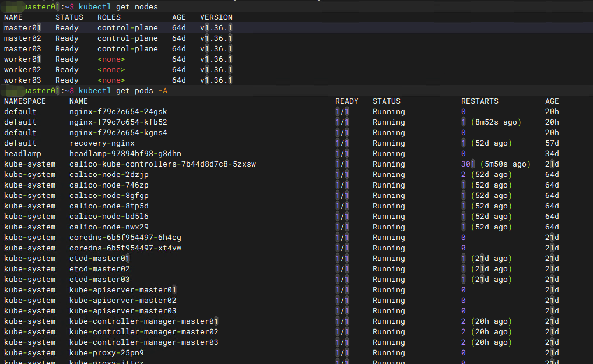The height and width of the screenshot is (364, 593).
Task: Click the VERSION column header
Action: point(216,17)
